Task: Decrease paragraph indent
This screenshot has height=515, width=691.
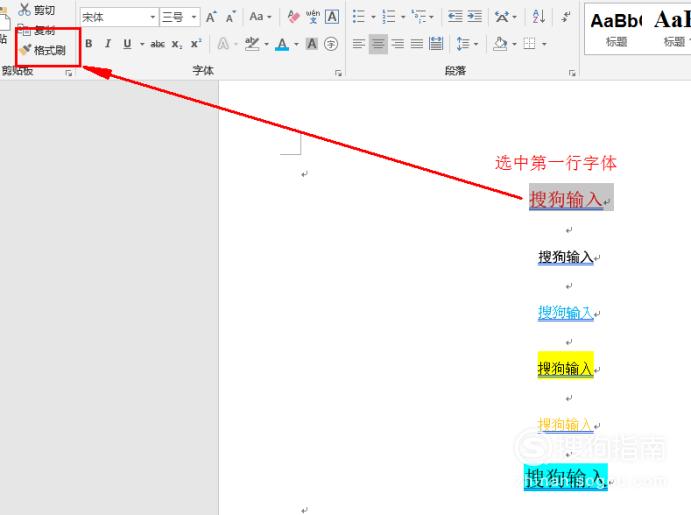Action: coord(455,17)
